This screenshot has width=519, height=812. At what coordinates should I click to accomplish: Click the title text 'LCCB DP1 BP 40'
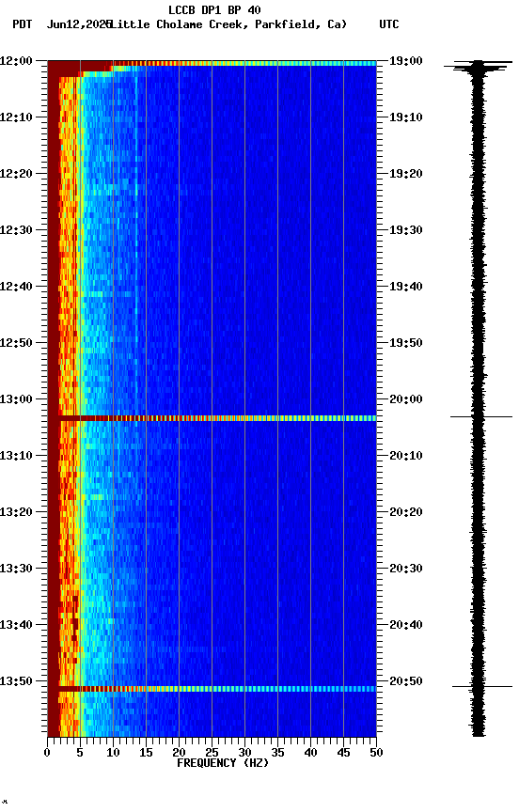coord(214,10)
